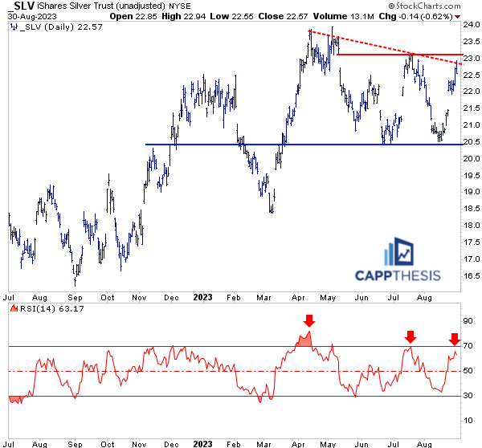Click the rightmost red arrow over the August RSI

pos(454,338)
